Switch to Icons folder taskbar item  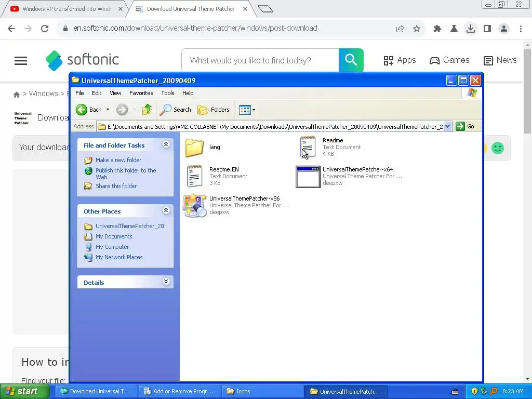coord(261,392)
